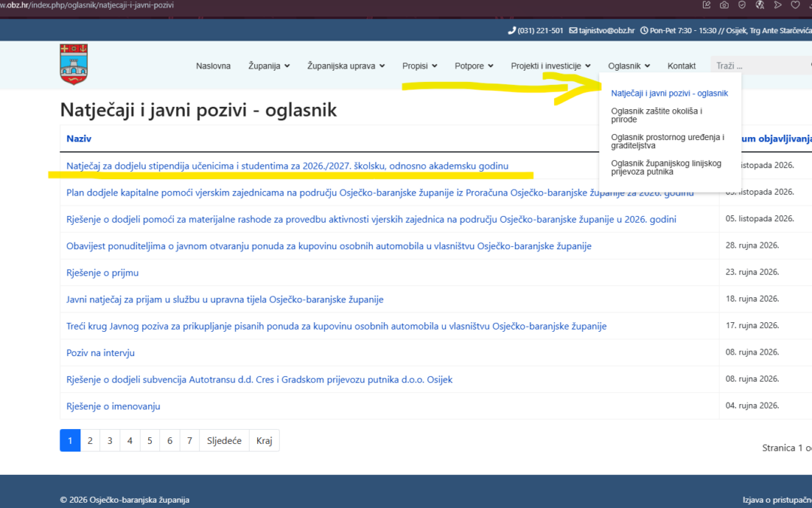
Task: Open the Kontakt menu item
Action: click(681, 65)
